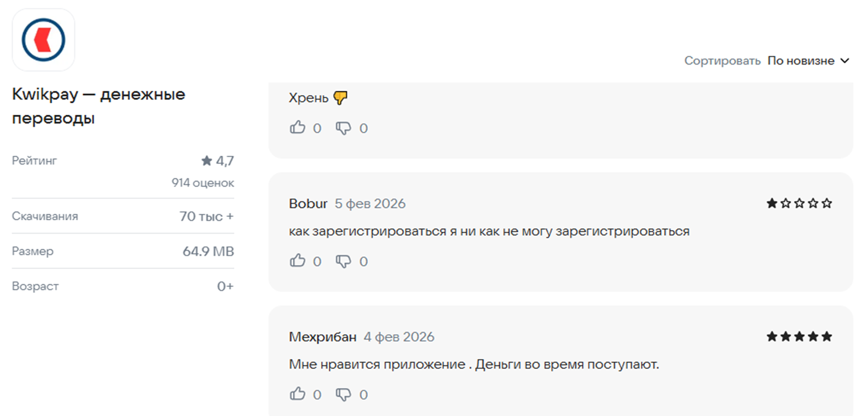Dislike the "Хрень" review with thumbs down
Viewport: 868px width, 416px height.
click(343, 128)
